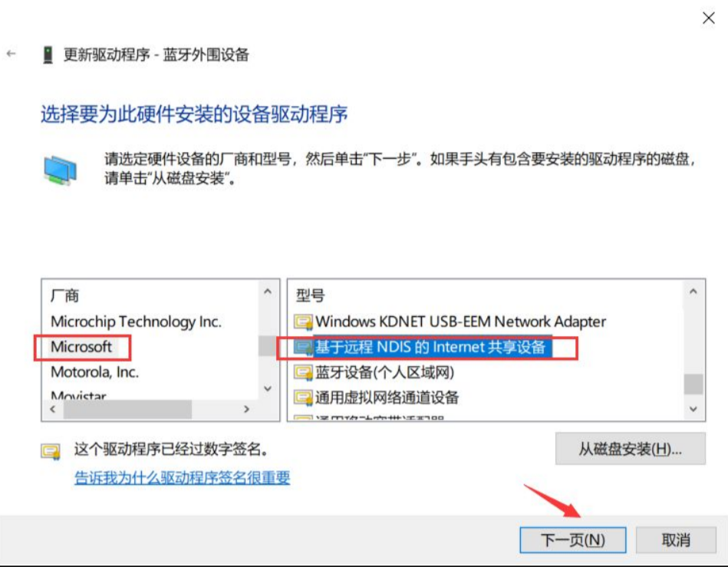Click the selected NDIS Internet sharing device icon
This screenshot has width=728, height=567.
[303, 348]
